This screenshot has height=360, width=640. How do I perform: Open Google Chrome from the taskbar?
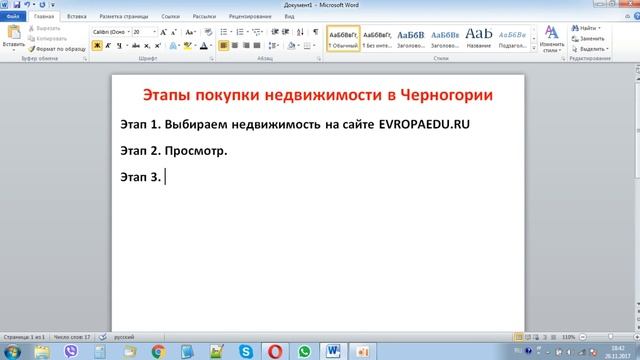click(x=158, y=351)
